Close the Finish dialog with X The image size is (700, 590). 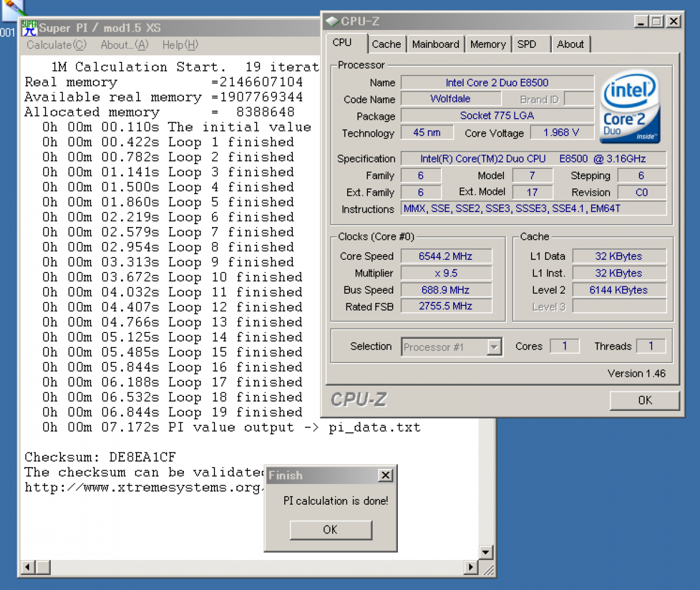tap(386, 475)
